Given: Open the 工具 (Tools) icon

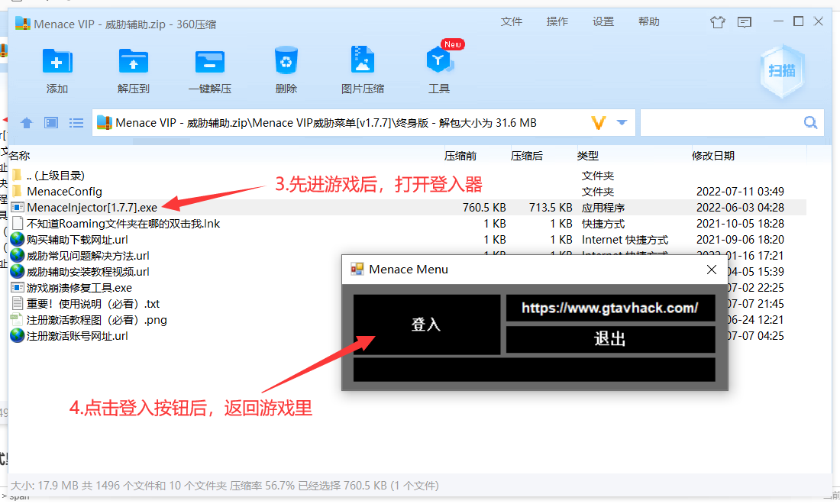Looking at the screenshot, I should coord(439,61).
